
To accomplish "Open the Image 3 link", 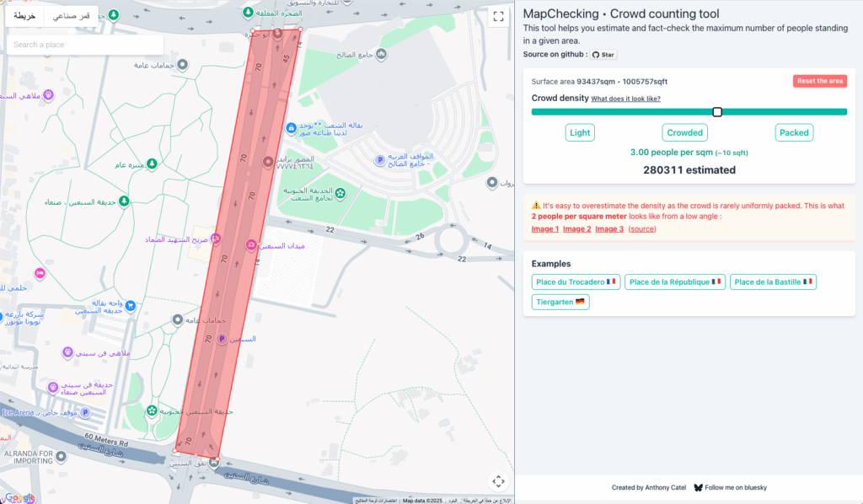I will tap(609, 229).
